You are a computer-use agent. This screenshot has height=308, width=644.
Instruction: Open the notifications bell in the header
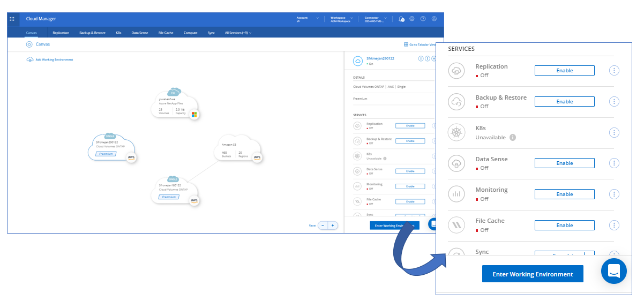tap(401, 19)
